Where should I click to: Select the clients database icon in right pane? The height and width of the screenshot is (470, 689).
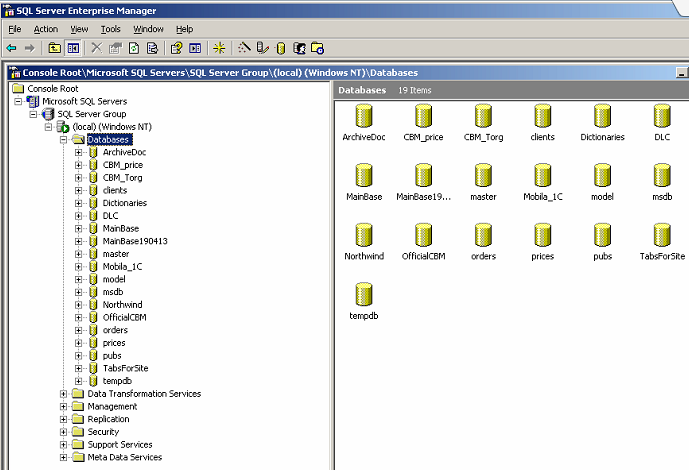coord(543,116)
